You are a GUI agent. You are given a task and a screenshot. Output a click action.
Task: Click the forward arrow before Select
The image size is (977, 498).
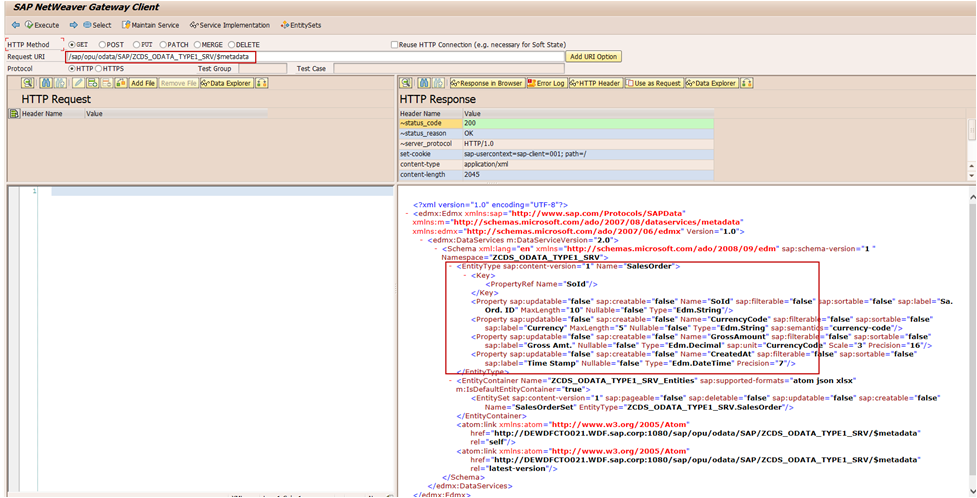pyautogui.click(x=74, y=25)
